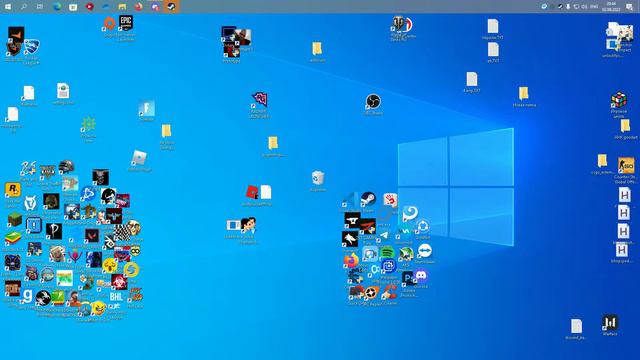The width and height of the screenshot is (640, 360).
Task: Select the Firefox desktop shortcut
Action: 351,260
